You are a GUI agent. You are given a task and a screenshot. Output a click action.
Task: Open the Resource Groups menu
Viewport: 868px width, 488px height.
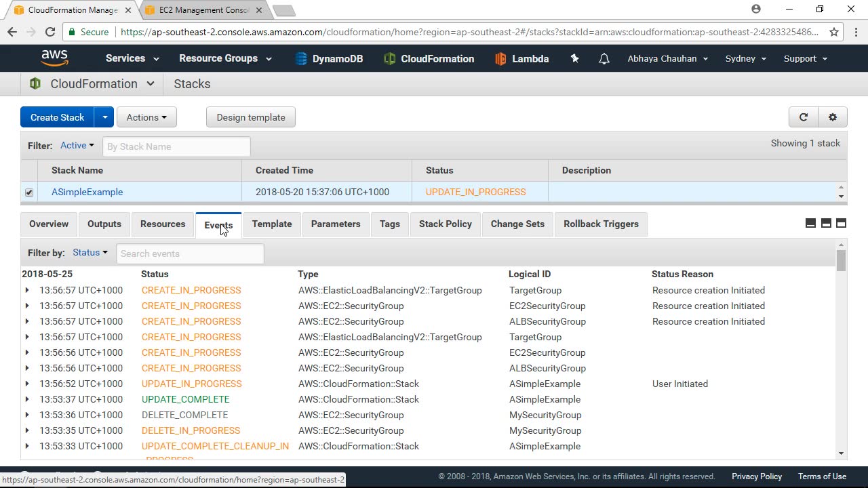pyautogui.click(x=225, y=58)
